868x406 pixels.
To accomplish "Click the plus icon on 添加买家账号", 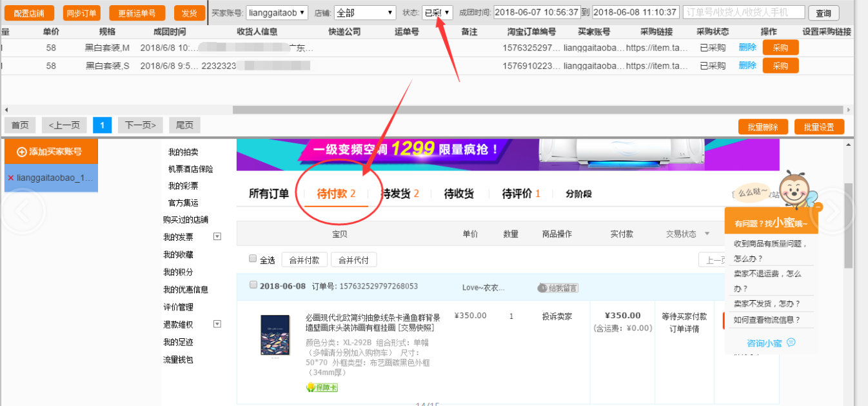I will [21, 152].
